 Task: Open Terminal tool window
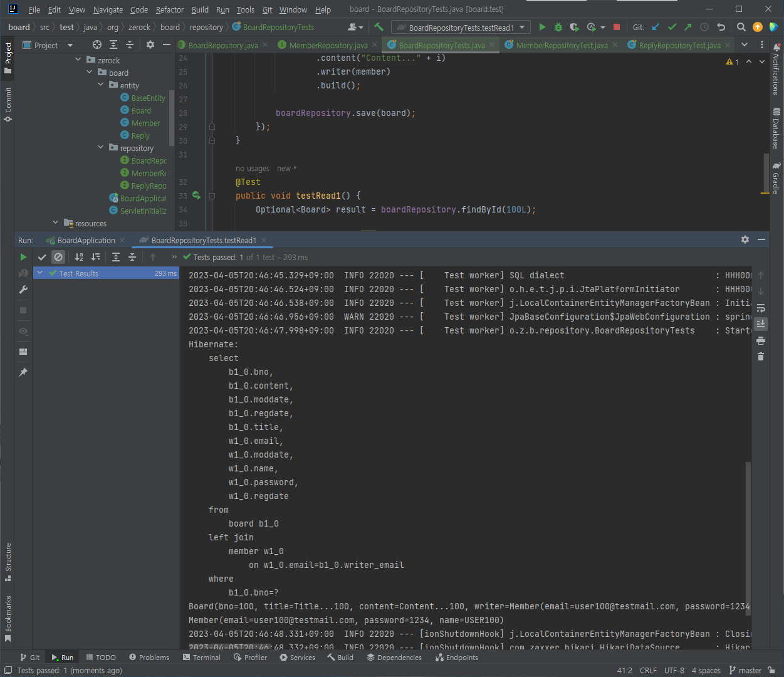(x=201, y=658)
